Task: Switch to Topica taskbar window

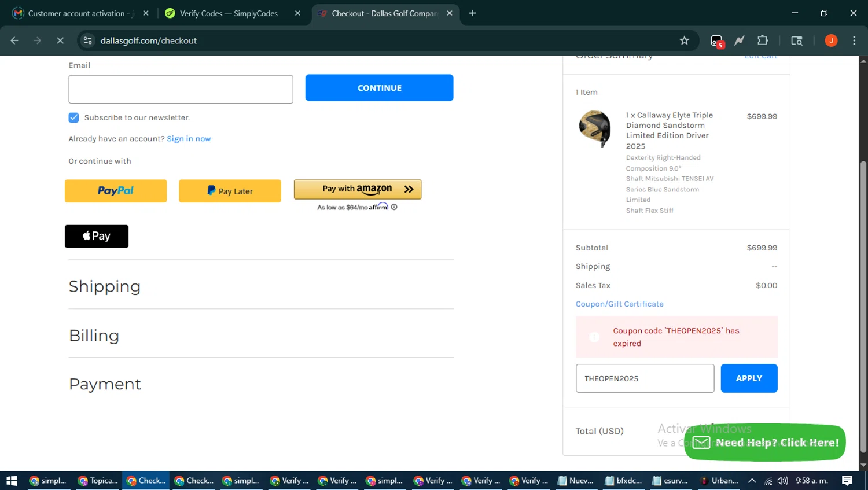Action: (x=98, y=481)
